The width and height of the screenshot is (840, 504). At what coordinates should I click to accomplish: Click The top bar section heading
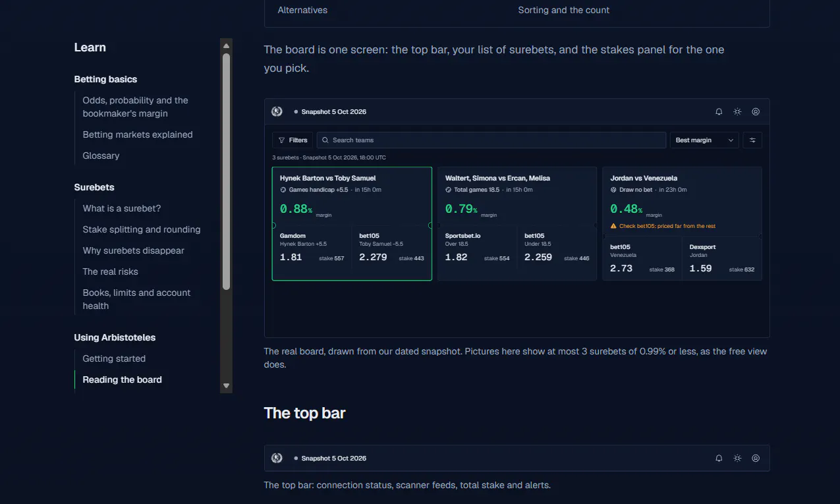click(304, 413)
